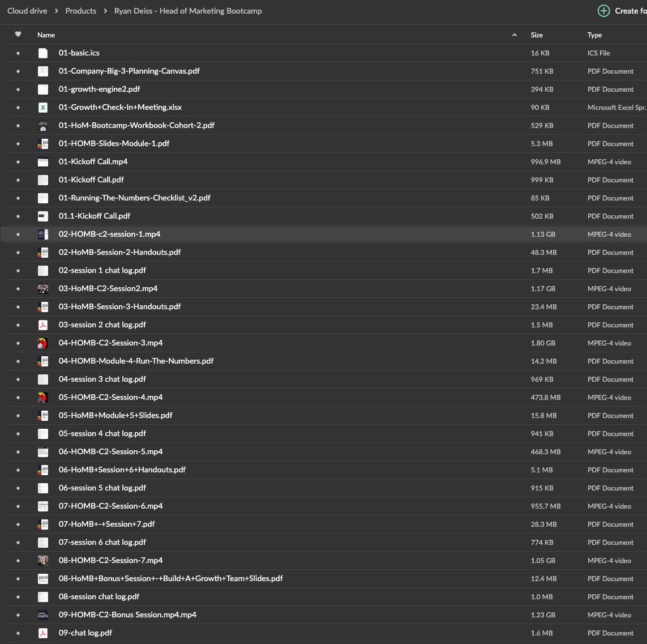Viewport: 647px width, 644px height.
Task: Click the red PDF icon beside 09-chat log.pdf
Action: point(43,633)
